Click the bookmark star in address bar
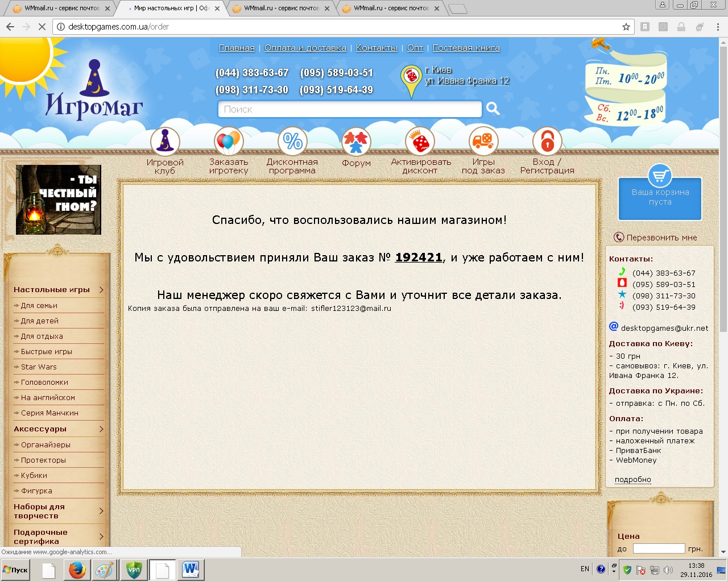This screenshot has height=582, width=728. coord(626,27)
